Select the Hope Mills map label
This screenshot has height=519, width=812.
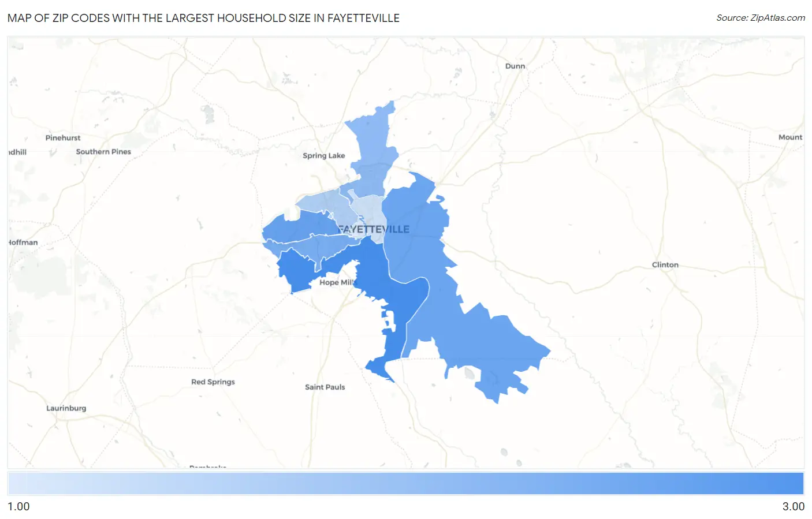point(337,282)
